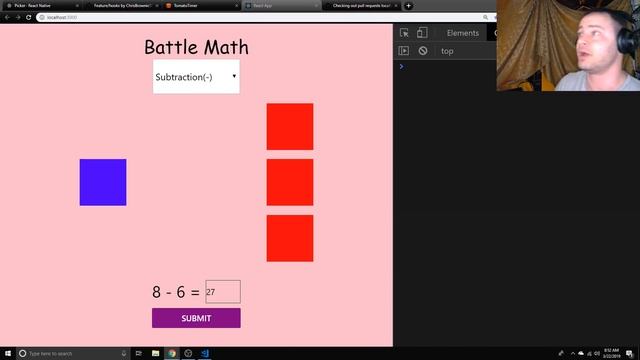Viewport: 640px width, 360px height.
Task: Open the console 'top' context selector
Action: tap(447, 51)
